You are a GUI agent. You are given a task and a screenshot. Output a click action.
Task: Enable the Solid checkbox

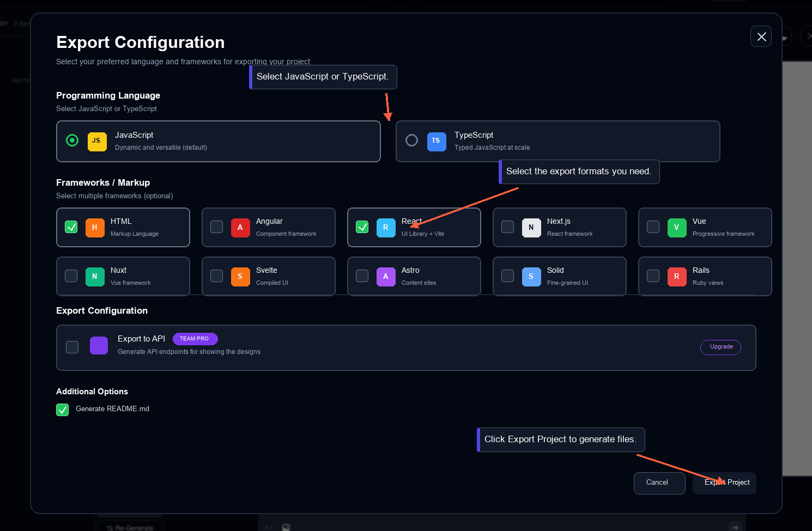pos(508,276)
